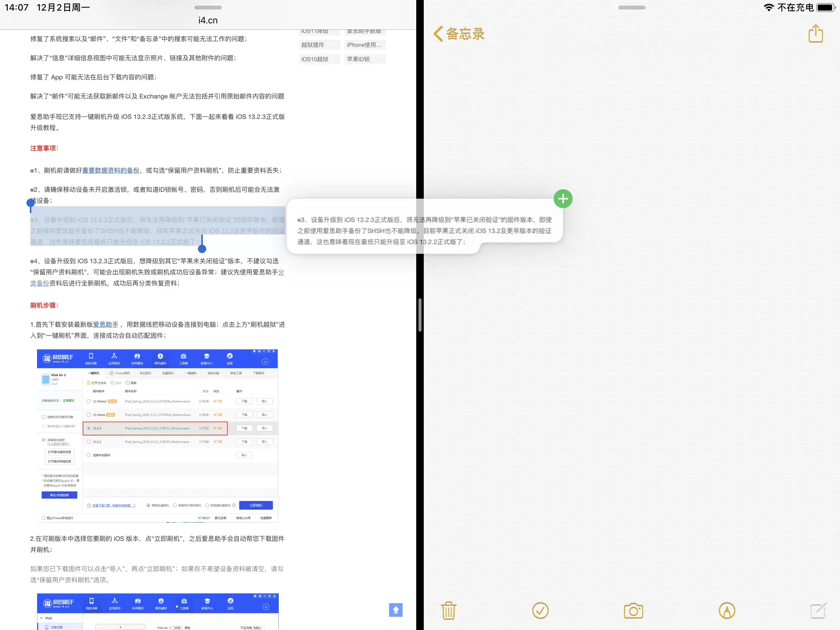Tap the second 爱思助手 screenshot at bottom
Viewport: 840px width, 630px height.
[157, 611]
